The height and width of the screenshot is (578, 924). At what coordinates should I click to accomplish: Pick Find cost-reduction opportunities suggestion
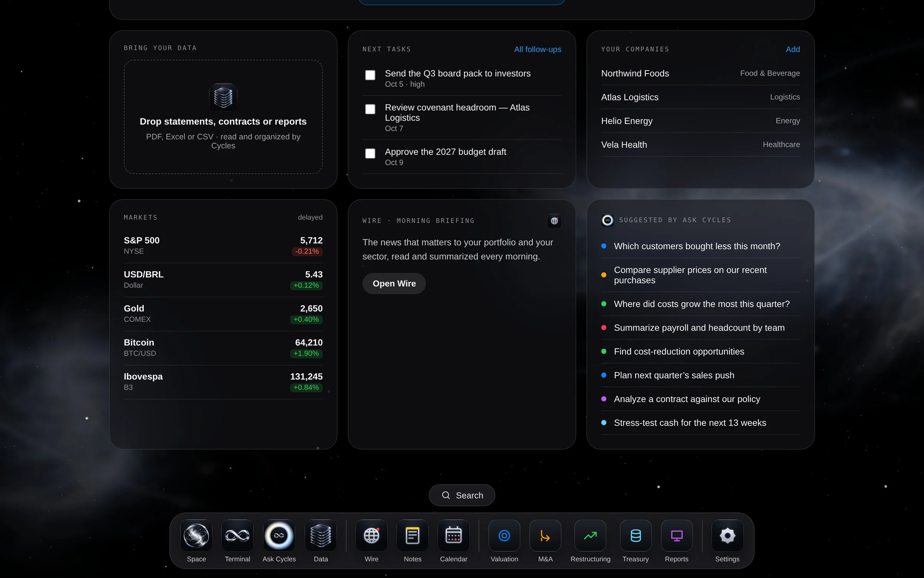[x=701, y=351]
